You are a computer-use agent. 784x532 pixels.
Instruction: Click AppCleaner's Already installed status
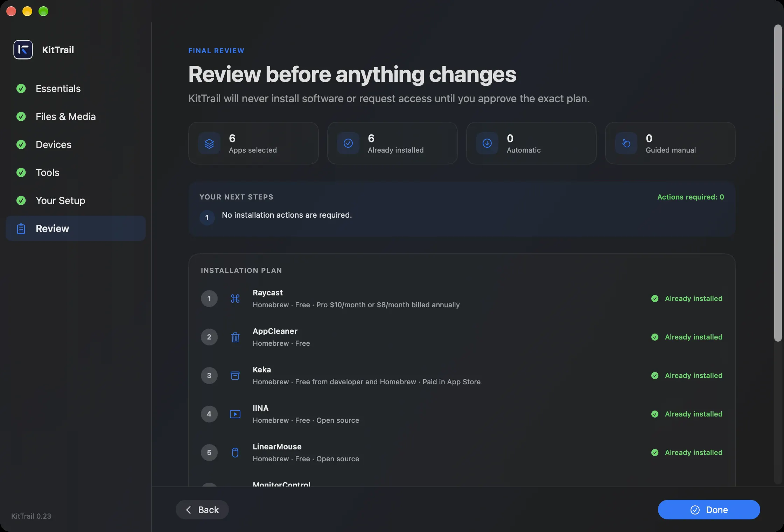point(687,337)
